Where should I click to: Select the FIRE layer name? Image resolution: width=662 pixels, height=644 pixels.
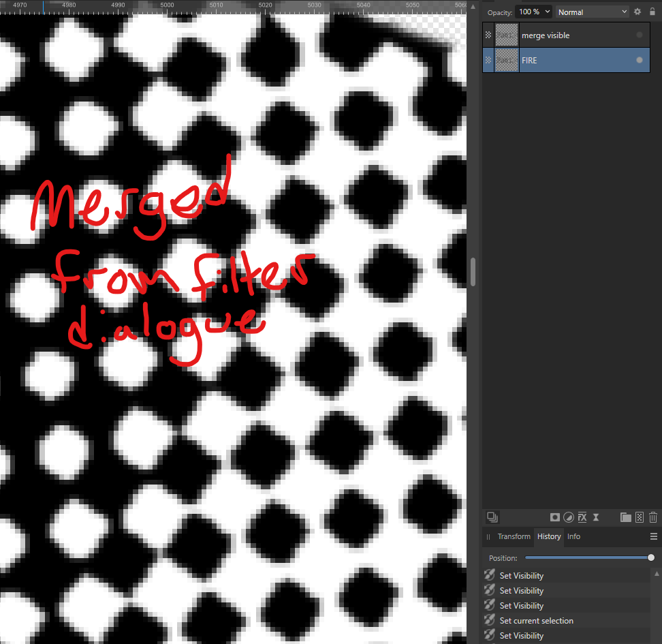[x=529, y=61]
